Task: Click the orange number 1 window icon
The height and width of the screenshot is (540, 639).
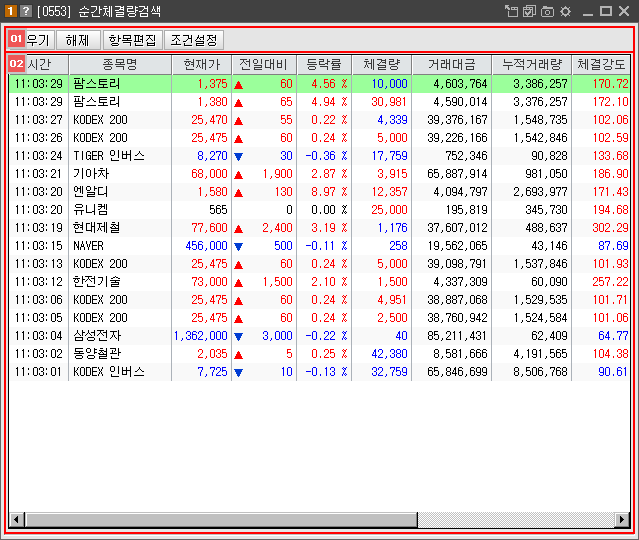Action: click(x=11, y=11)
